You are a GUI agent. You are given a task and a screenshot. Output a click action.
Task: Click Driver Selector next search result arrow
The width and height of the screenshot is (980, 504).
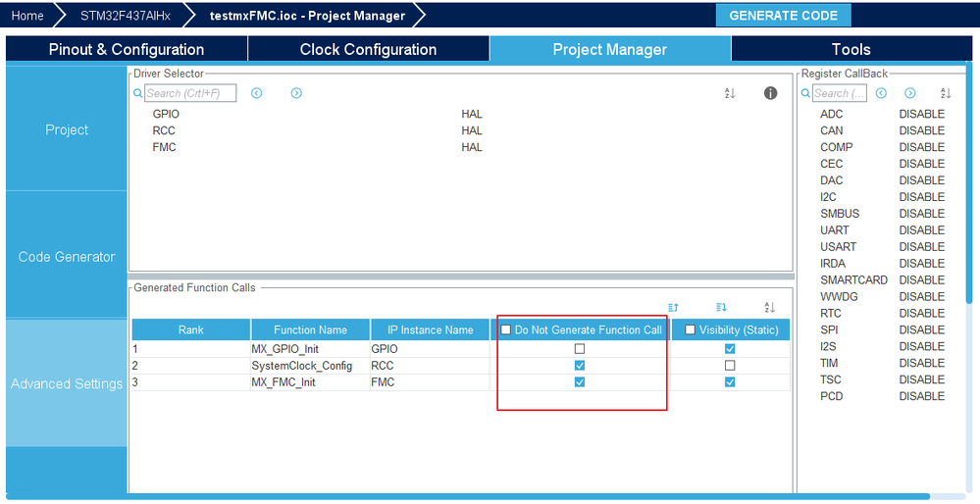[296, 93]
